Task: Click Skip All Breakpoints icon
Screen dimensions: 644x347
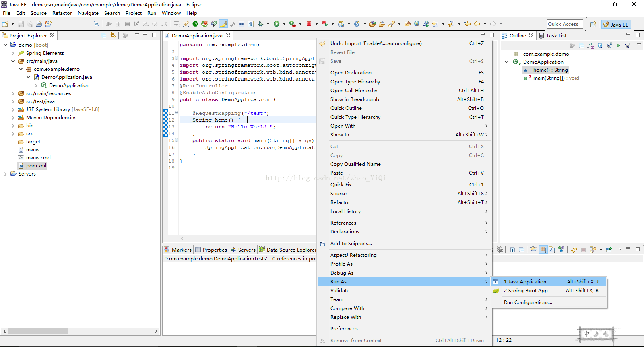Action: (96, 24)
